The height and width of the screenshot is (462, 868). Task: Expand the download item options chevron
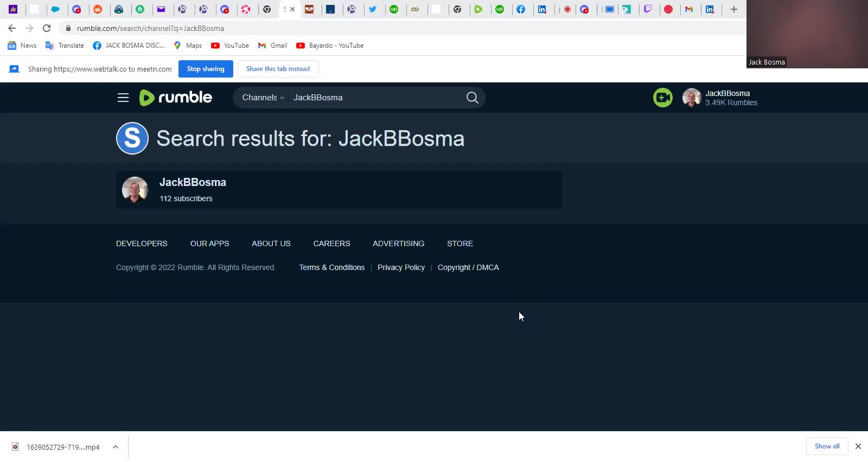tap(116, 447)
